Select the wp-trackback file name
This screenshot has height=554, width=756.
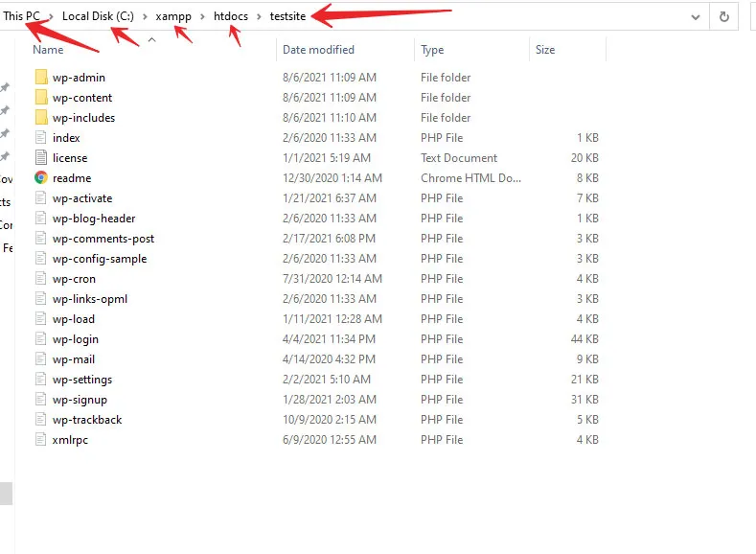[x=87, y=420]
